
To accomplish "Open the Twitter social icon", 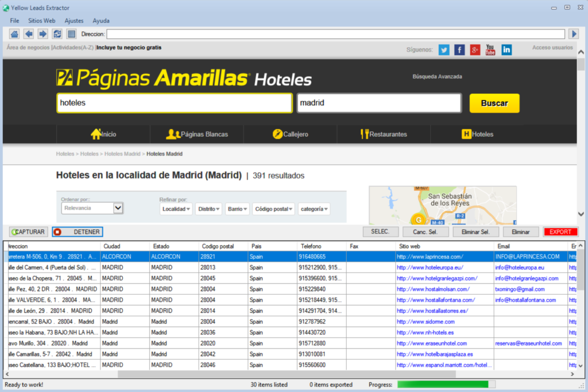I will point(444,49).
